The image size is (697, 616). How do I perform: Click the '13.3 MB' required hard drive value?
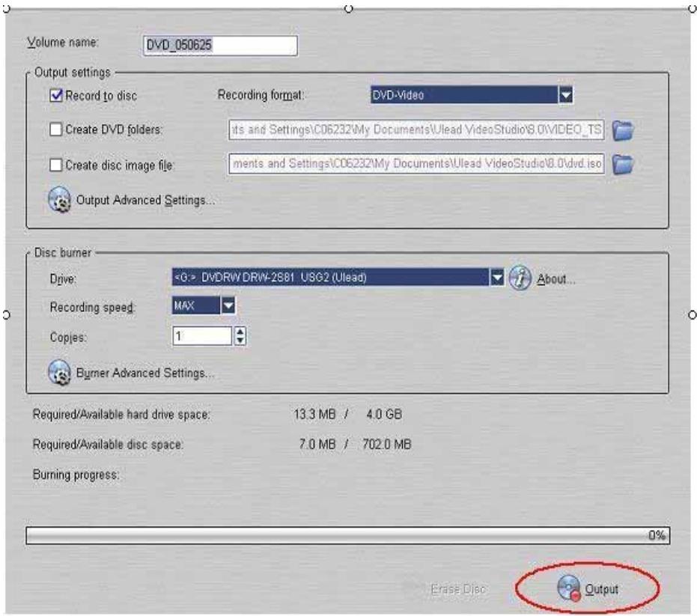(x=314, y=414)
